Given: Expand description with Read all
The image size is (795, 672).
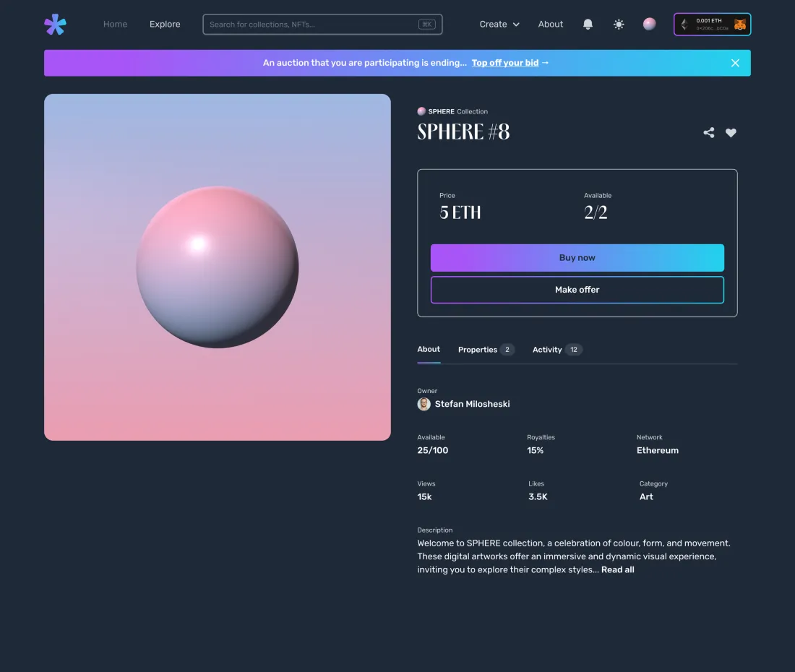Looking at the screenshot, I should click(x=617, y=569).
